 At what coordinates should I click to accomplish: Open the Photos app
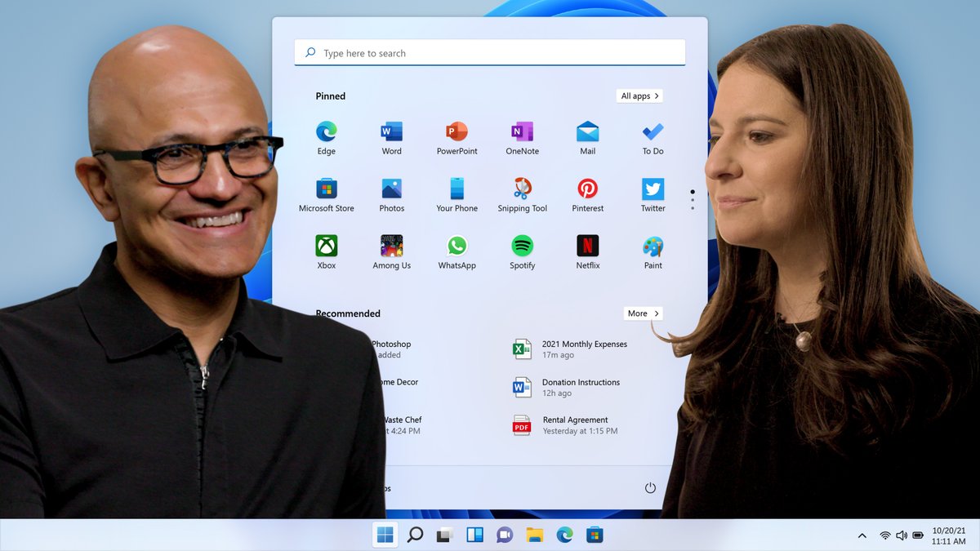pos(391,194)
